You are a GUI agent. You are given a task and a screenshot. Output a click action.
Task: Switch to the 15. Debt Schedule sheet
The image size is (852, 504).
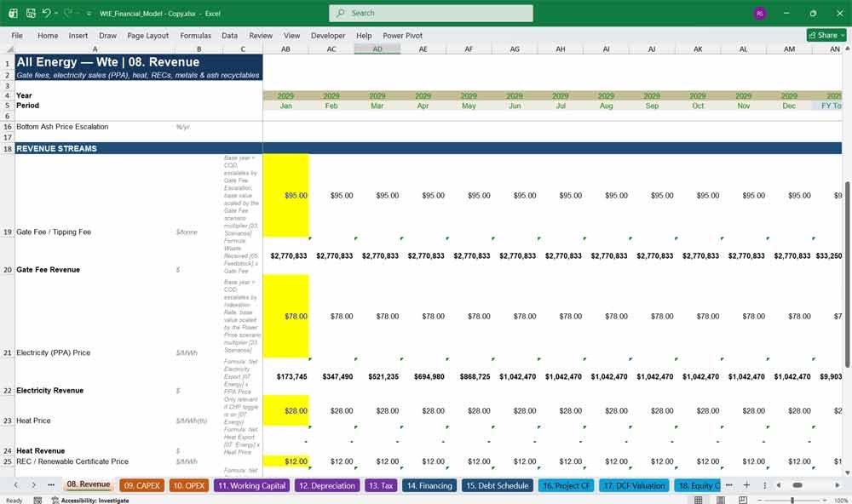pyautogui.click(x=498, y=485)
